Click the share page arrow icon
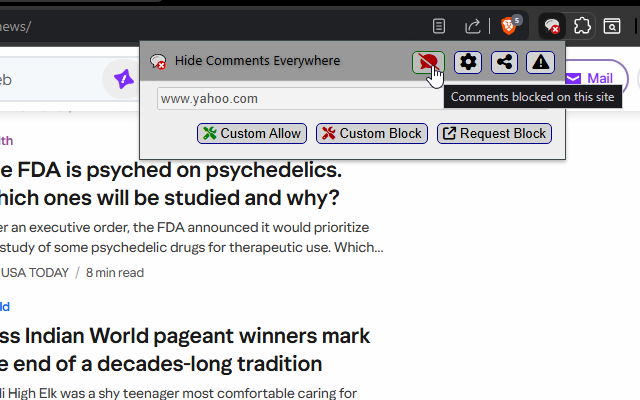 [x=473, y=26]
